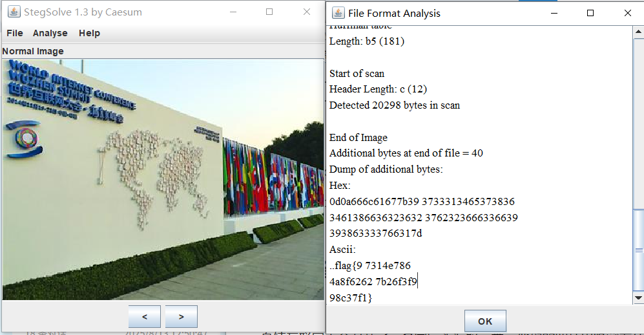This screenshot has width=644, height=335.
Task: Click the File Format Analysis Java icon
Action: 338,13
